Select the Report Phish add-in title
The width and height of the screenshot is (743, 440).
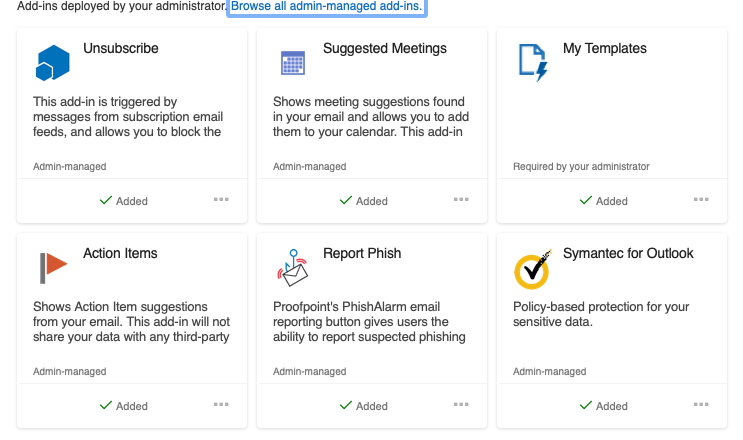(x=362, y=253)
